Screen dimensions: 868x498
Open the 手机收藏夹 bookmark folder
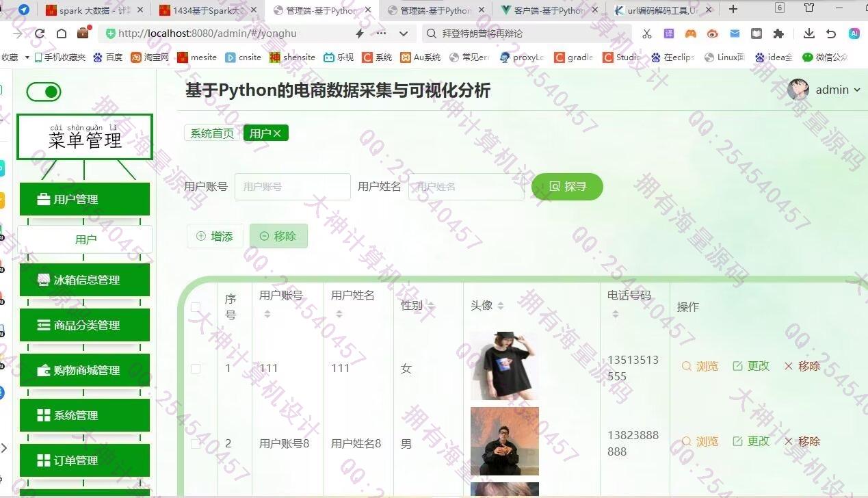[60, 57]
